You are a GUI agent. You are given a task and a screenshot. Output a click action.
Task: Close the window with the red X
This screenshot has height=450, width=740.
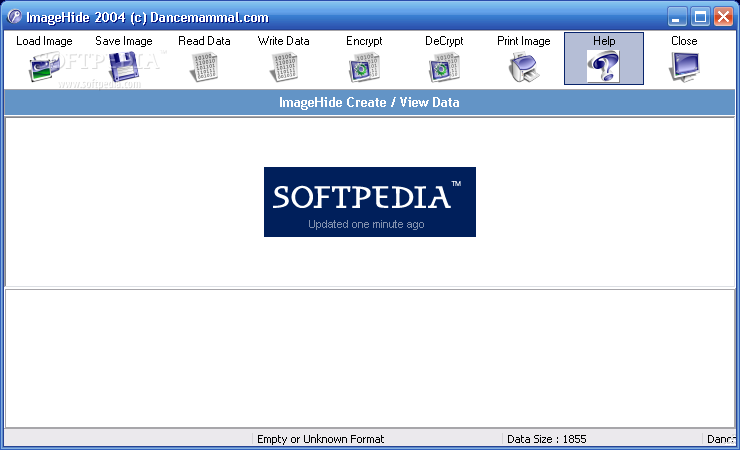723,17
